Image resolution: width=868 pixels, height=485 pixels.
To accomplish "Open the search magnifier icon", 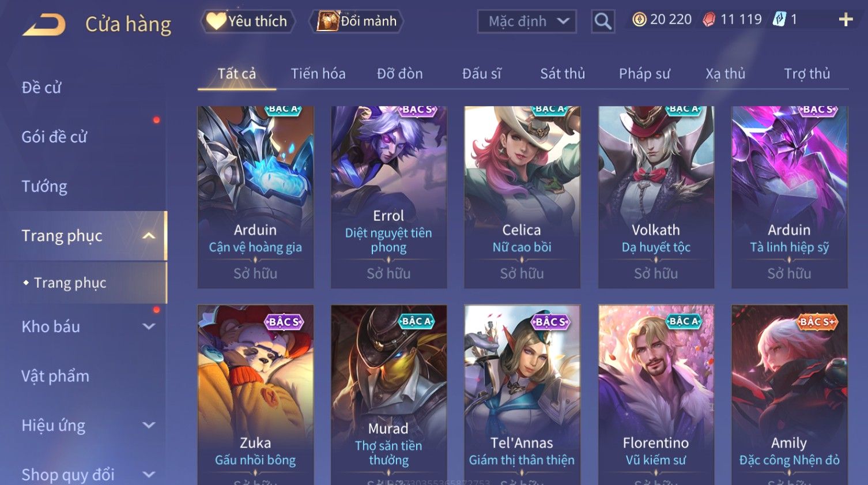I will [603, 22].
